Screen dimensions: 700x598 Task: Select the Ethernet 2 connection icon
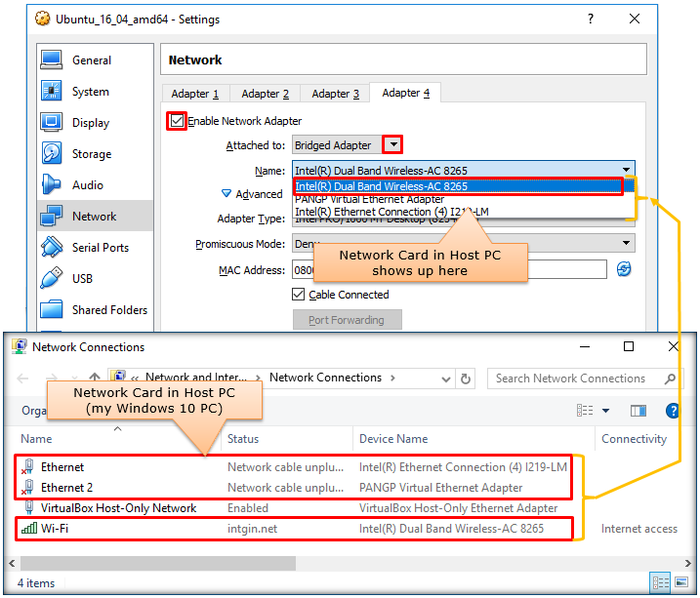27,488
